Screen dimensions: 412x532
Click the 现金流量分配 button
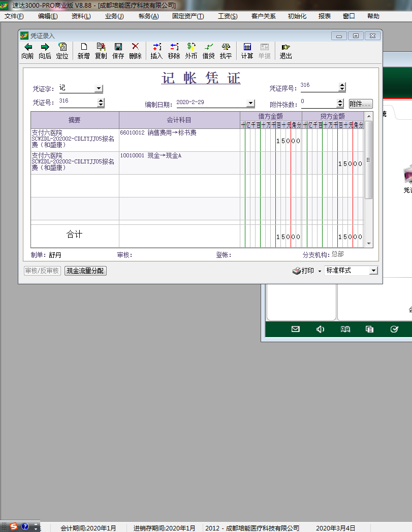85,271
